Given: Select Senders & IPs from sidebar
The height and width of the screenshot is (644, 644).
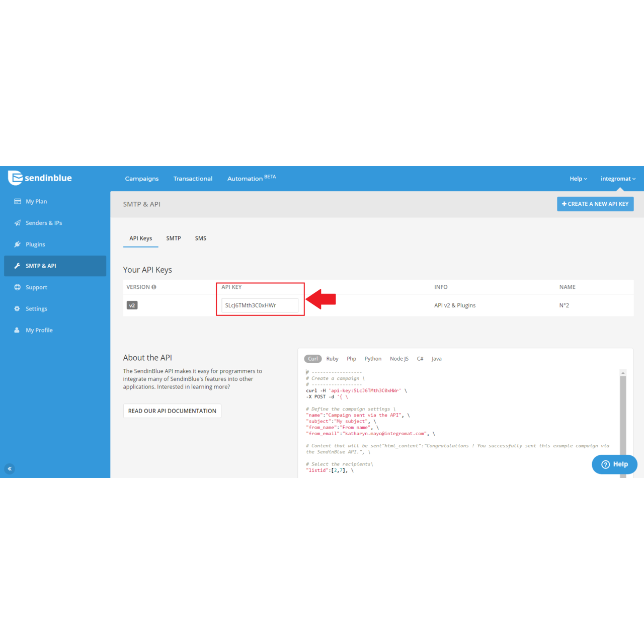Looking at the screenshot, I should 44,222.
